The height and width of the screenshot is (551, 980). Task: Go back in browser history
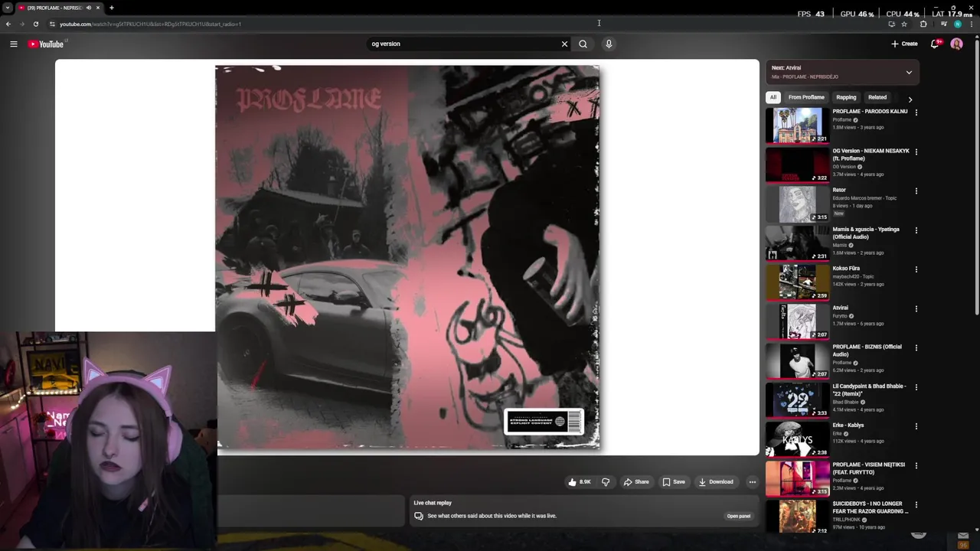(x=8, y=24)
